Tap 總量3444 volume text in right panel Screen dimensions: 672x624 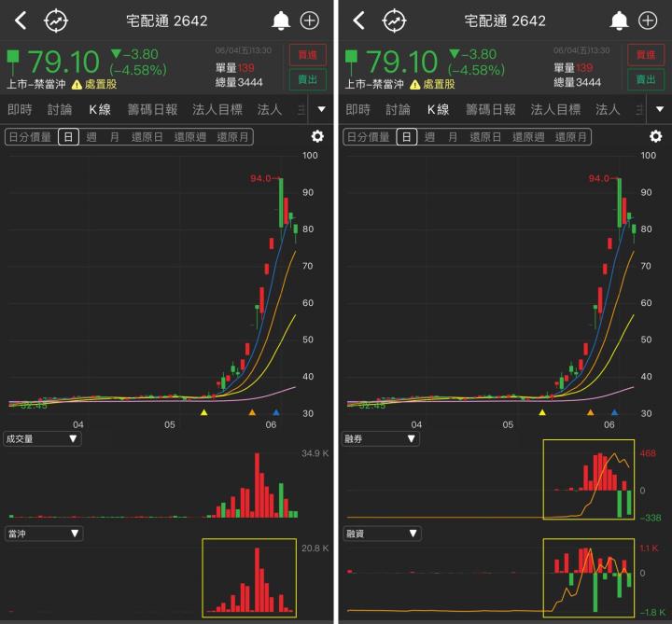[577, 82]
